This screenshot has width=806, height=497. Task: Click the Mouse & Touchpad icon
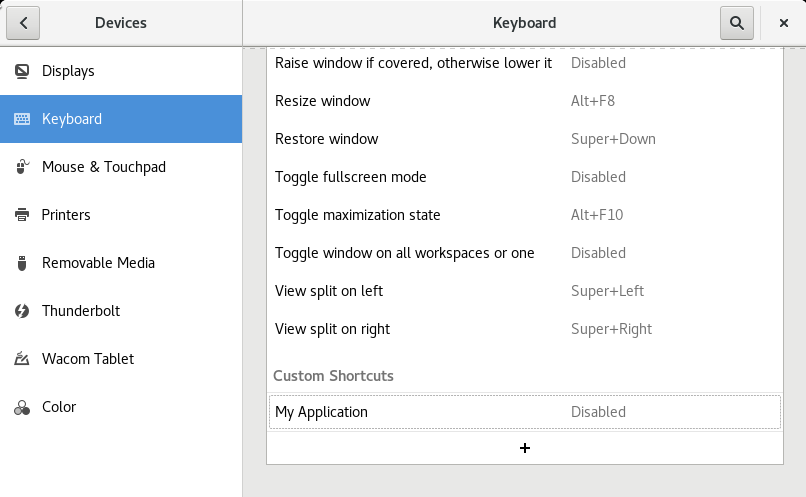pos(22,167)
